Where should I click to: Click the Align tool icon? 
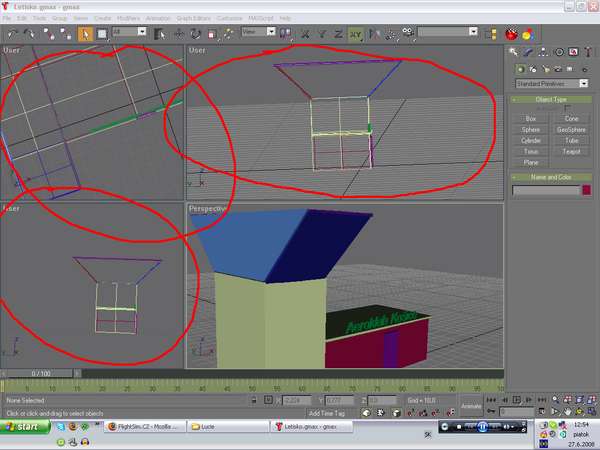point(408,33)
